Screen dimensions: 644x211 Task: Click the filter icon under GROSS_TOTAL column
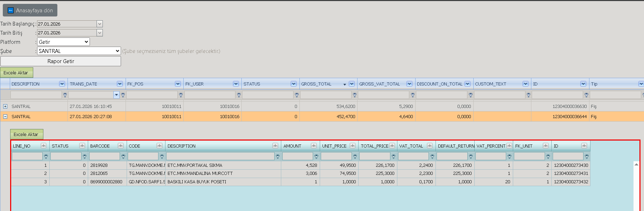355,95
